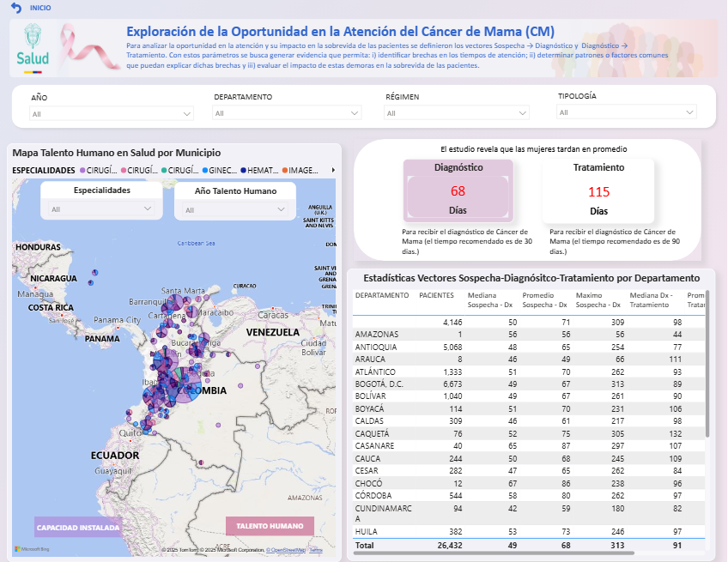Viewport: 728px width, 562px height.
Task: Open the AÑO filter dropdown
Action: (112, 113)
